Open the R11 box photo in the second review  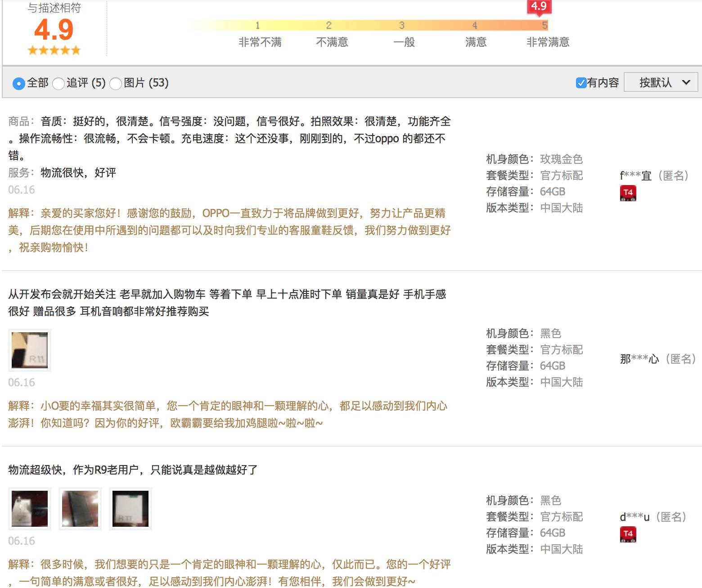[30, 350]
